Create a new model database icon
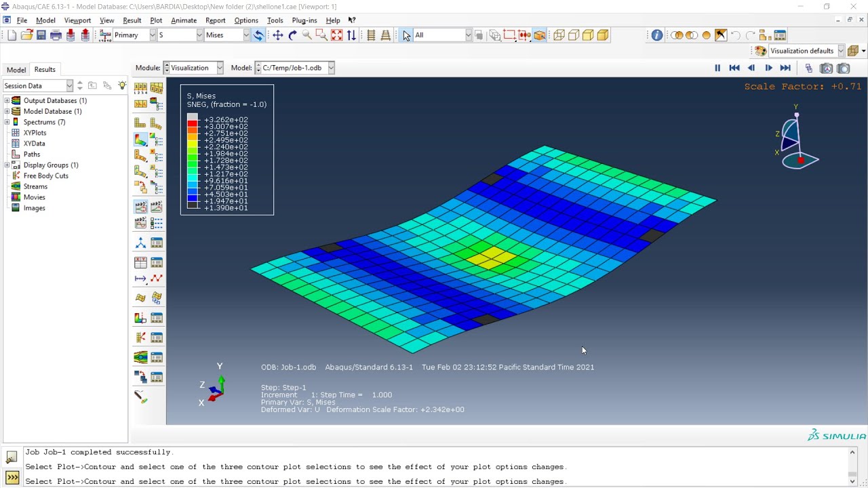The width and height of the screenshot is (868, 488). pos(12,35)
